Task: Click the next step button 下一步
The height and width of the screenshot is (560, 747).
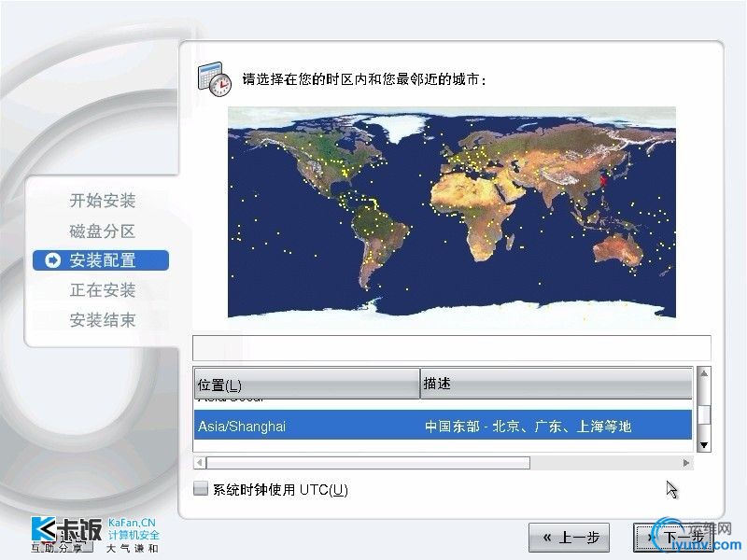Action: tap(673, 538)
